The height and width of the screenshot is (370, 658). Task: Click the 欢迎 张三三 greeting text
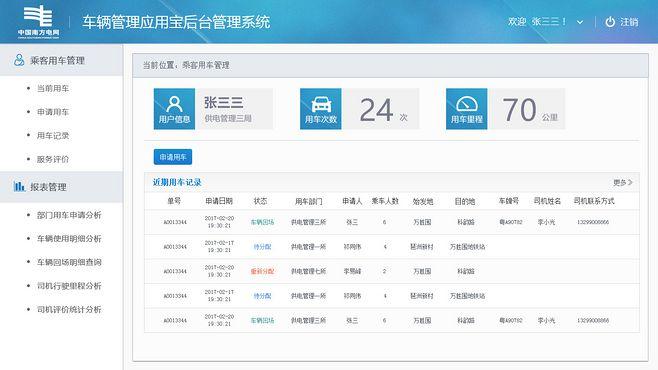coord(537,22)
